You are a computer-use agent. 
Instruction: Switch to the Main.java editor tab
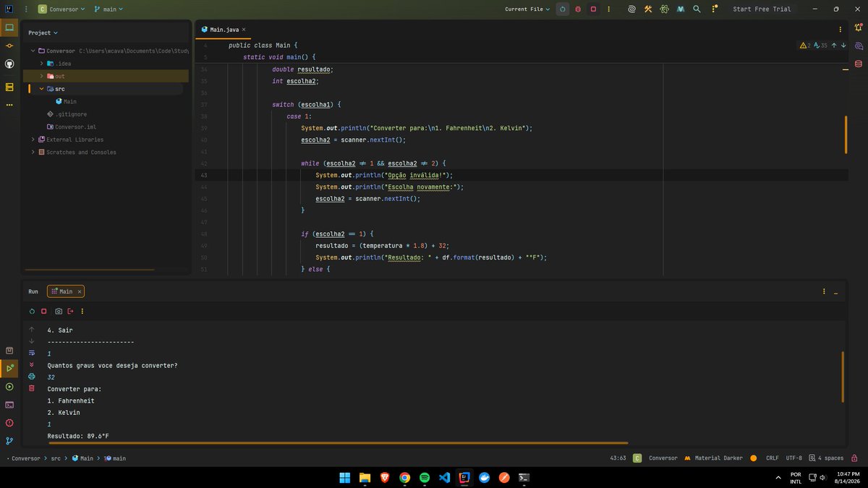224,30
